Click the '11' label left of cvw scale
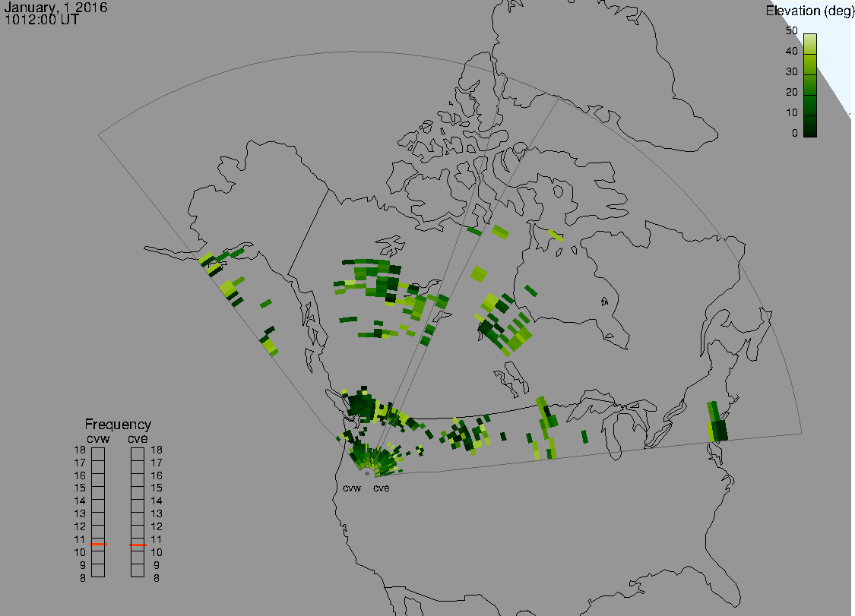The height and width of the screenshot is (616, 855). coord(80,540)
